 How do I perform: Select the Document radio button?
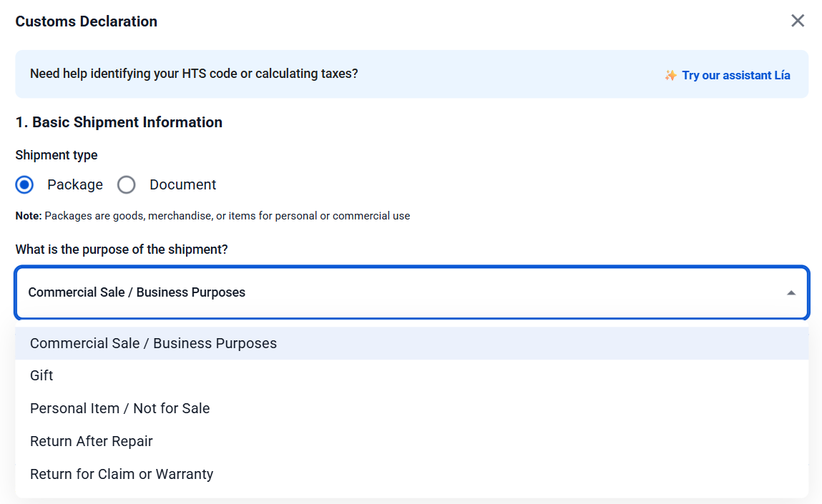coord(127,185)
